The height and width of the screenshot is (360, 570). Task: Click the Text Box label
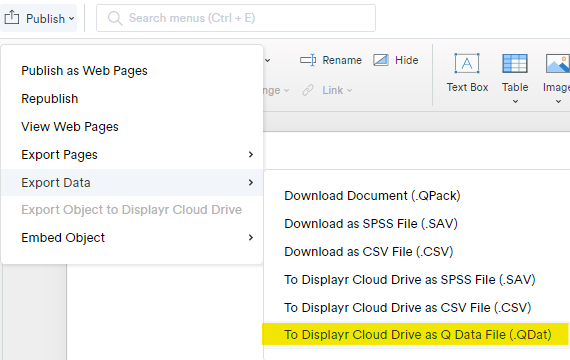coord(467,87)
